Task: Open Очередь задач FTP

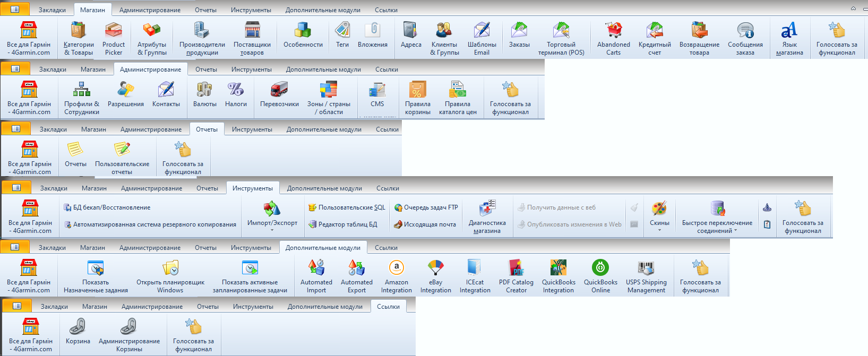Action: click(426, 207)
